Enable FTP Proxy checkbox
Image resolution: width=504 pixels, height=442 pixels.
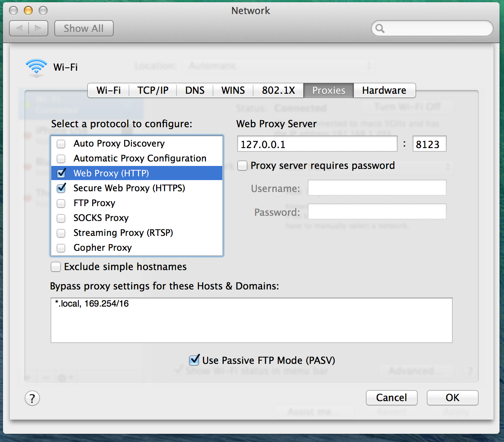61,204
